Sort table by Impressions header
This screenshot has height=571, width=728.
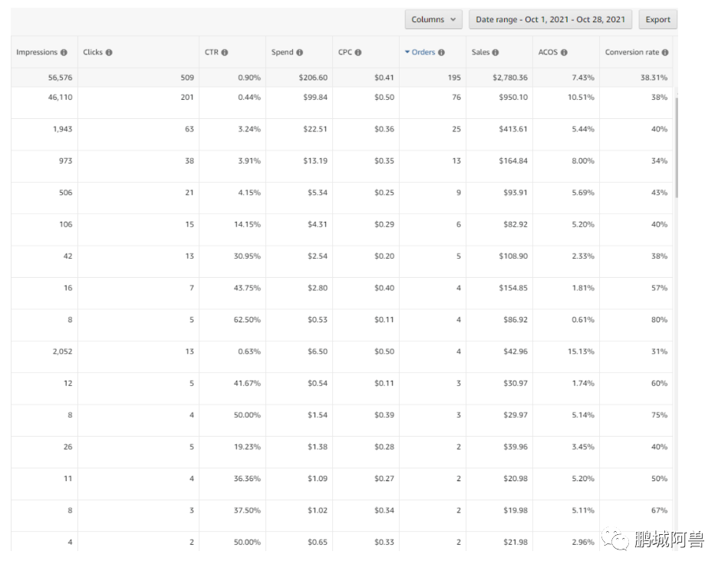[x=37, y=53]
